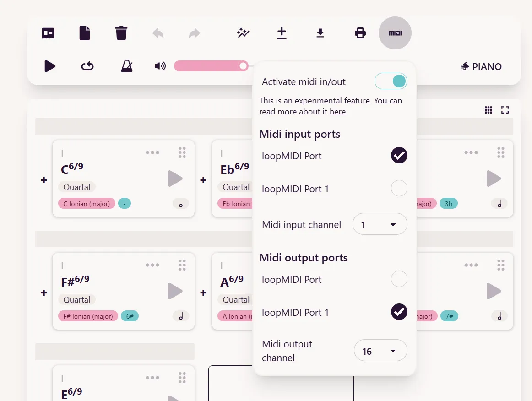Viewport: 532px width, 401px height.
Task: Select loopMIDI Port 1 as input
Action: coord(399,188)
